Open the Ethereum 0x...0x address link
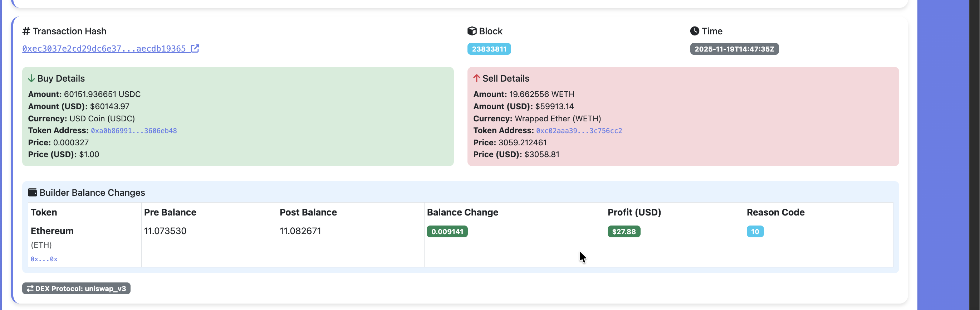The image size is (980, 310). pyautogui.click(x=44, y=259)
